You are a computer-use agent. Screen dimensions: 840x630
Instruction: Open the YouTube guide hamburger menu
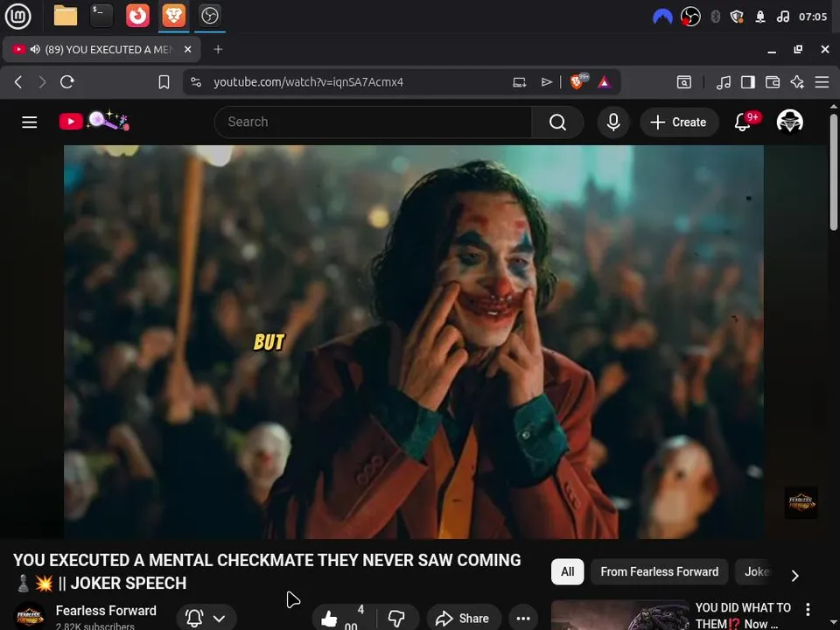click(30, 122)
